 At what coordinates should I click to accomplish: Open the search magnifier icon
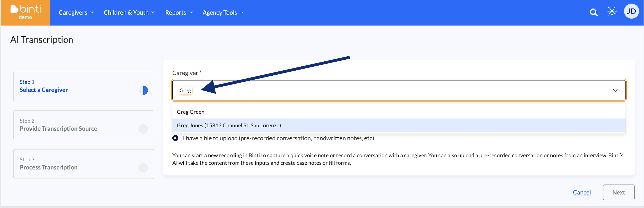(x=593, y=12)
